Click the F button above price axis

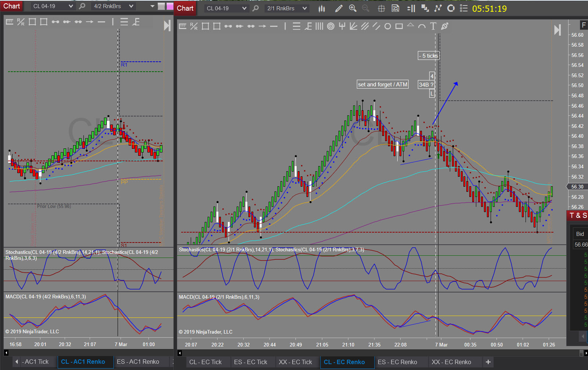[x=584, y=25]
